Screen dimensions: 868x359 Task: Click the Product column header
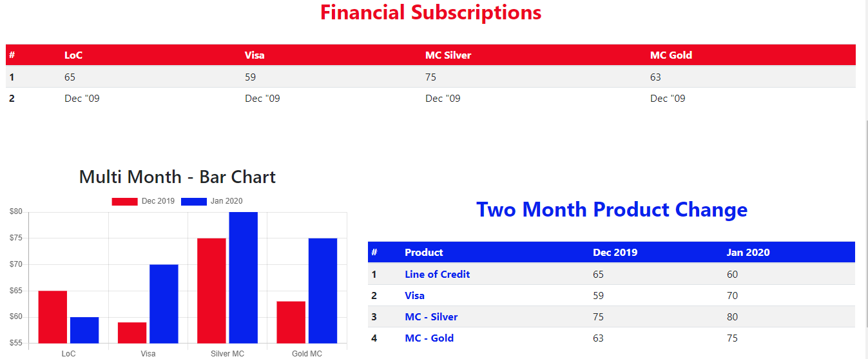(423, 252)
